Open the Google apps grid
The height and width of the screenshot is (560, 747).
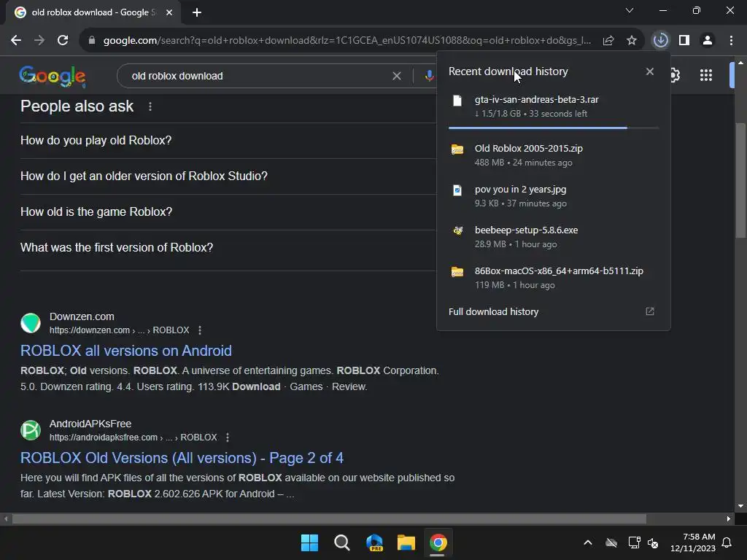[x=706, y=75]
